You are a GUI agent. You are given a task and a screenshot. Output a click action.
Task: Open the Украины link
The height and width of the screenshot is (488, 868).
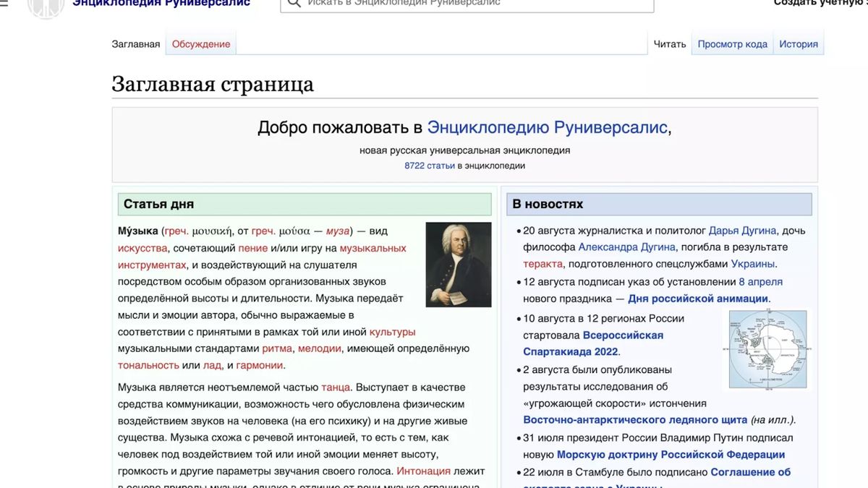tap(753, 265)
